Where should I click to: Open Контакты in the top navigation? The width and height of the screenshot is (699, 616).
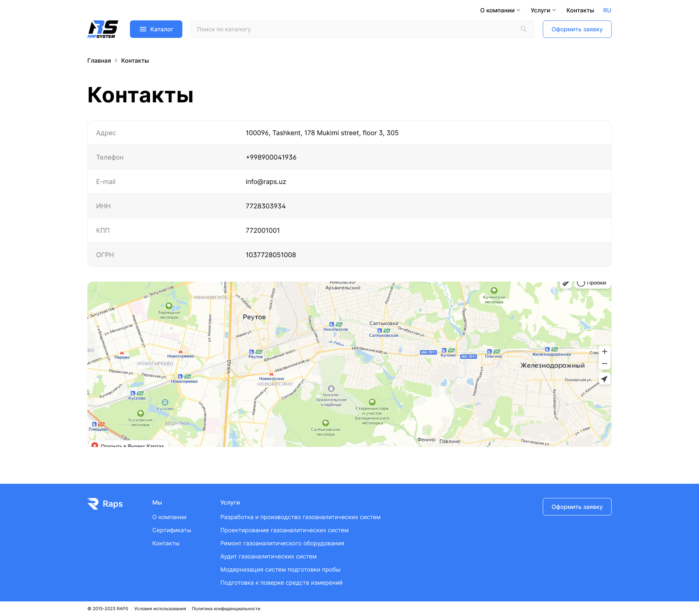580,10
